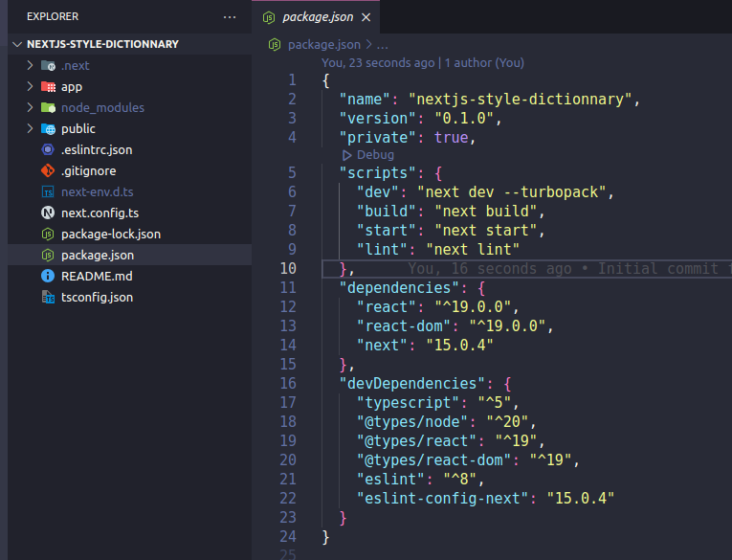
Task: Click the EXPLORER panel title
Action: 53,17
